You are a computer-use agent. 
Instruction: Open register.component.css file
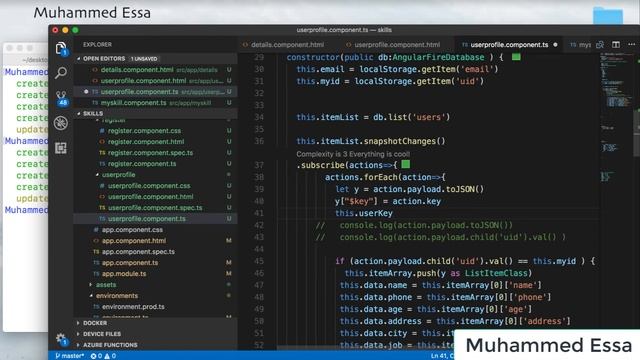point(155,131)
